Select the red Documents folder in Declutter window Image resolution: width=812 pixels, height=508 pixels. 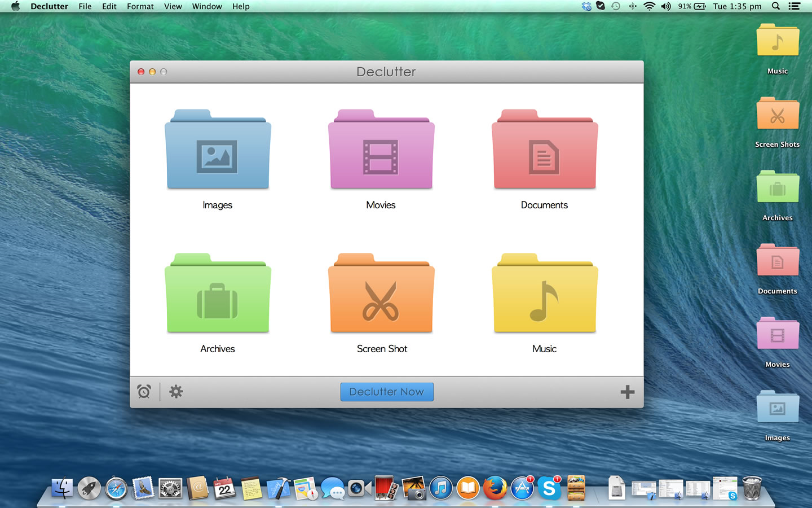(545, 149)
